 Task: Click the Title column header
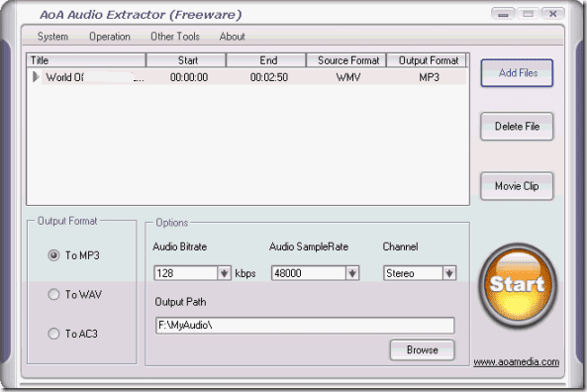pyautogui.click(x=86, y=60)
